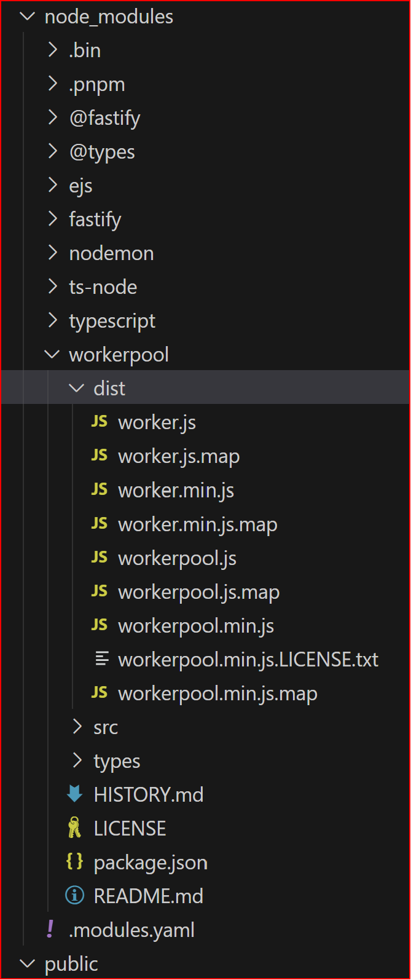Select the nodemon folder name
The width and height of the screenshot is (411, 980).
(x=111, y=253)
